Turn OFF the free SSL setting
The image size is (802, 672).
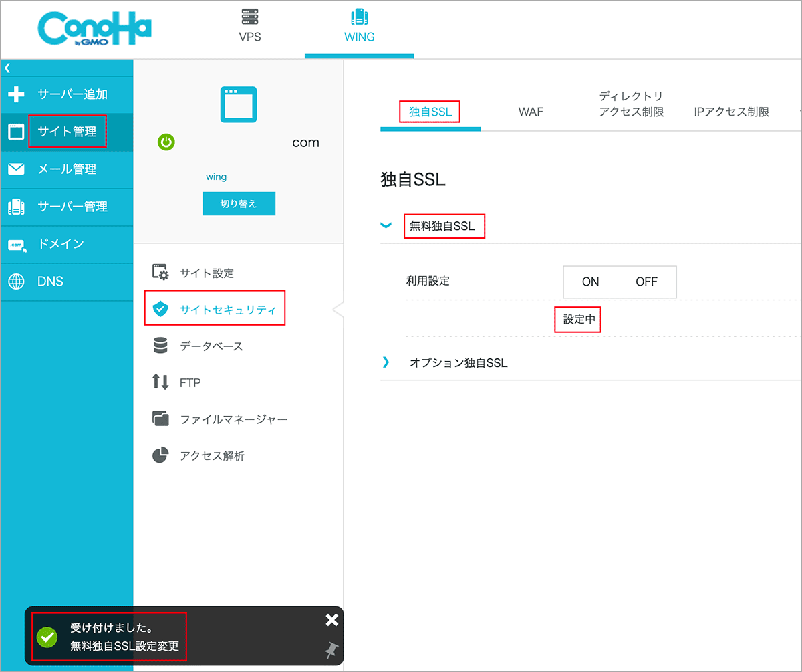[646, 282]
